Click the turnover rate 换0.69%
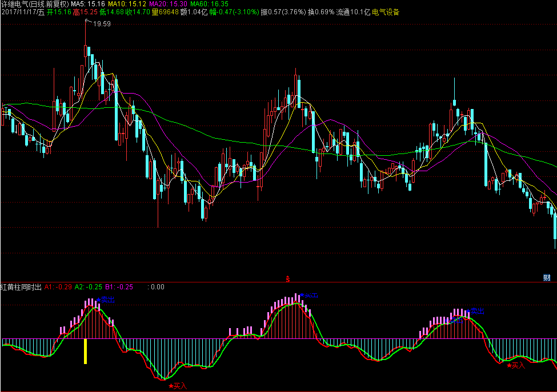 (321, 13)
